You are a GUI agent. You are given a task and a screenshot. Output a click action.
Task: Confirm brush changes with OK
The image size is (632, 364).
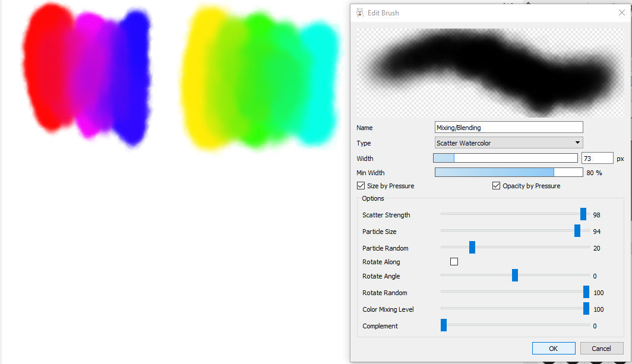[x=554, y=348]
